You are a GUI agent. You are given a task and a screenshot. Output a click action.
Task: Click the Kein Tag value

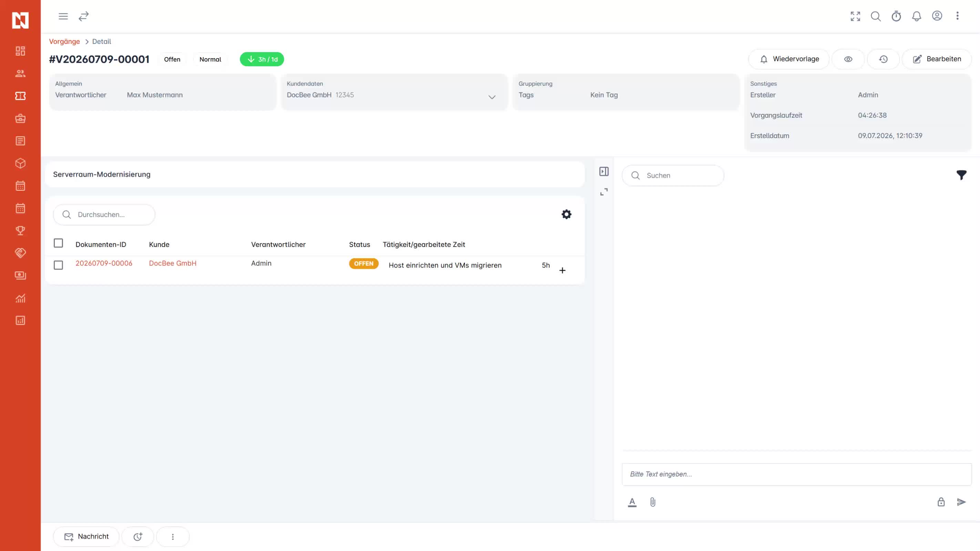(x=604, y=95)
